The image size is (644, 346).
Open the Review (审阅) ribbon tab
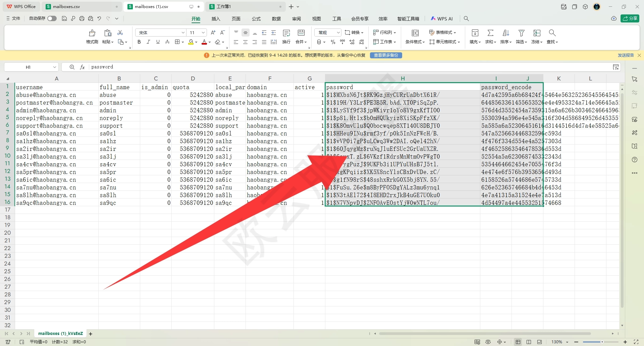[x=297, y=19]
